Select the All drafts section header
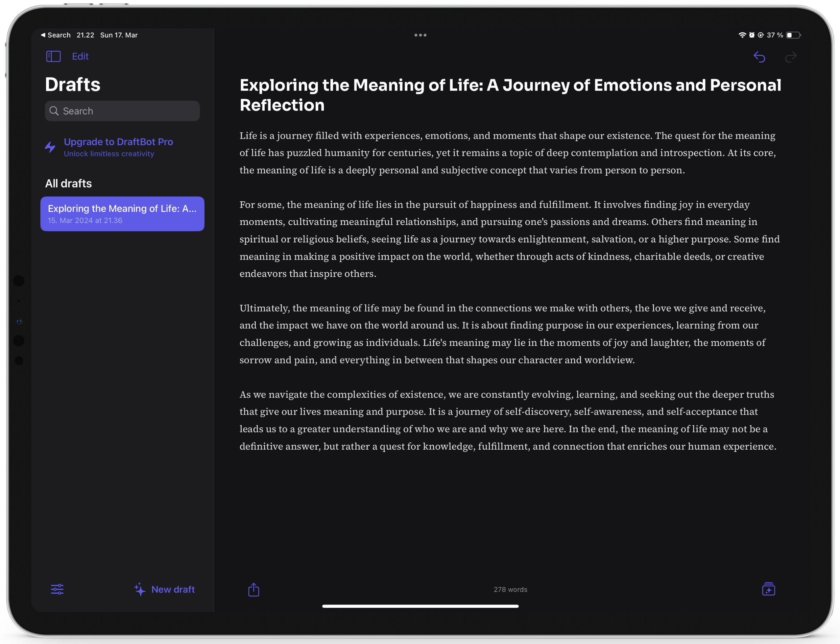840x644 pixels. (x=68, y=183)
